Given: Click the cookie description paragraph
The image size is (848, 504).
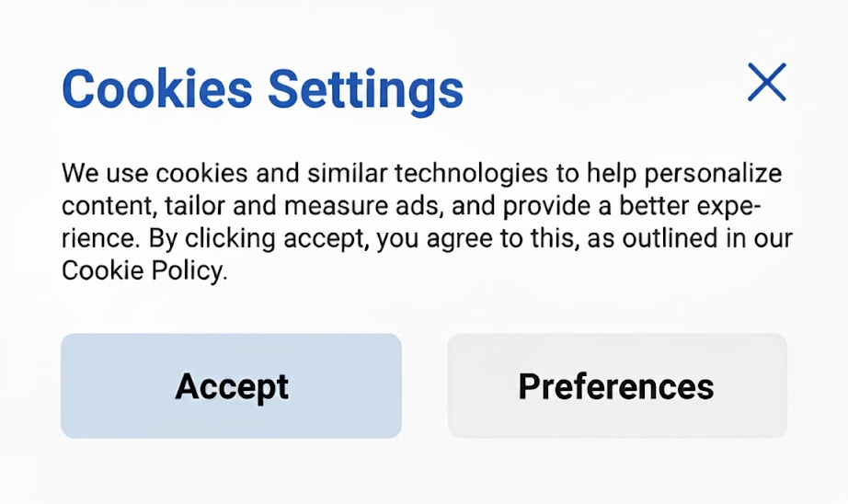Looking at the screenshot, I should click(x=423, y=223).
